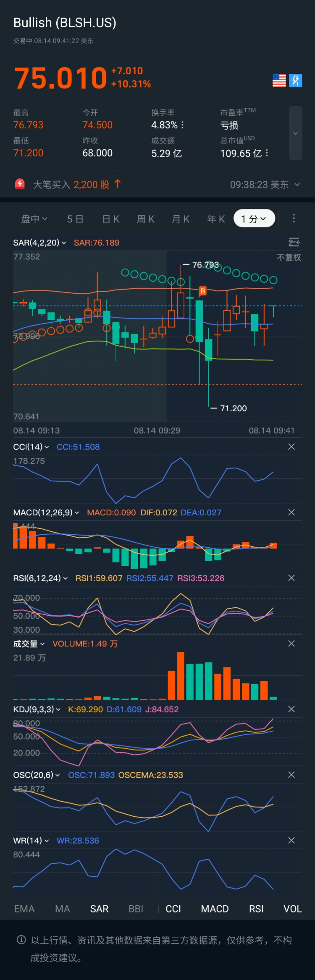This screenshot has width=315, height=980.
Task: Switch to 周K weekly candlestick tab
Action: (x=146, y=219)
